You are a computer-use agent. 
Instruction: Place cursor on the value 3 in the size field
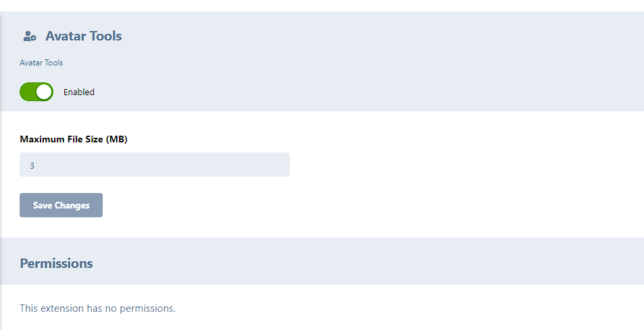pyautogui.click(x=32, y=165)
